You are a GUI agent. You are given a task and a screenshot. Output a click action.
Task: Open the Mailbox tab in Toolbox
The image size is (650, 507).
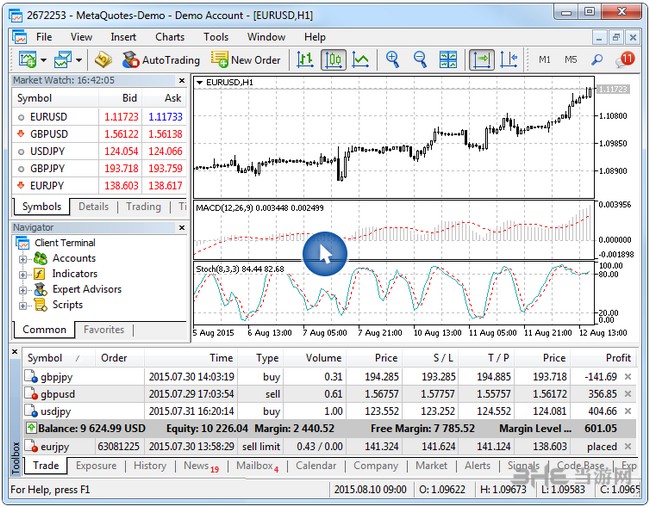point(257,466)
